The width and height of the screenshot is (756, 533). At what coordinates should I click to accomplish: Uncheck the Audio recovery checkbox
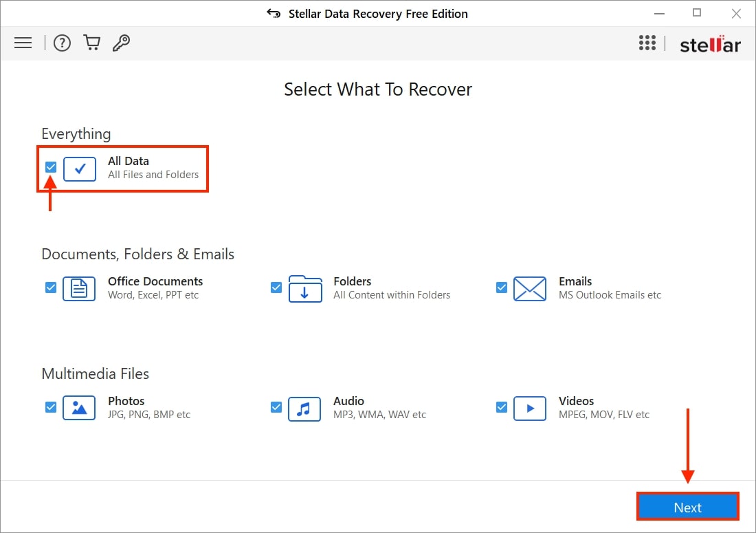click(x=276, y=407)
